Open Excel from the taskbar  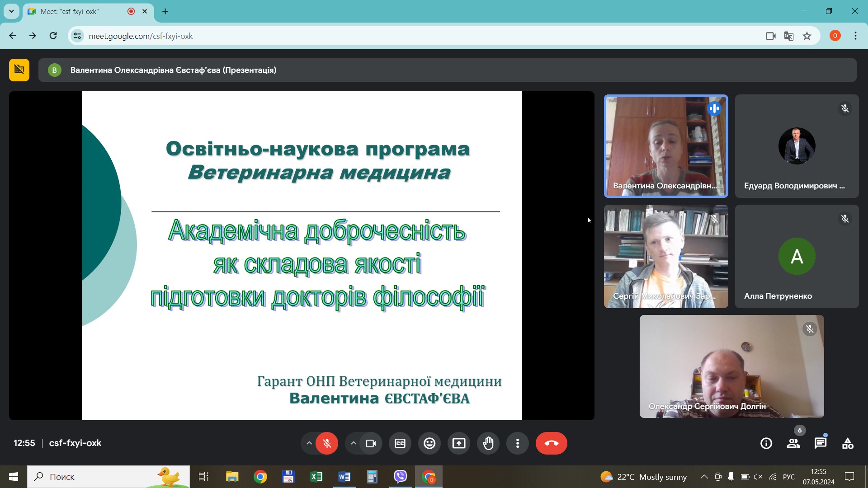click(x=316, y=477)
